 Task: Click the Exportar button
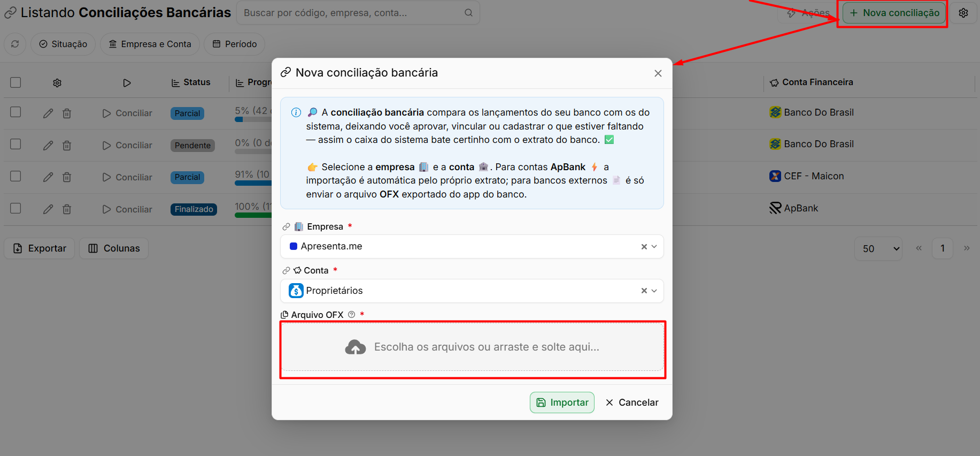[x=40, y=248]
